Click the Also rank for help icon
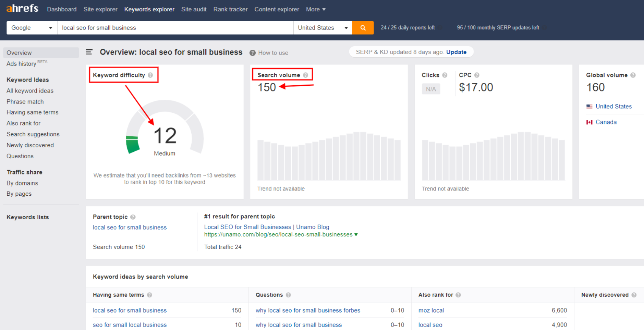The image size is (644, 330). pos(458,295)
